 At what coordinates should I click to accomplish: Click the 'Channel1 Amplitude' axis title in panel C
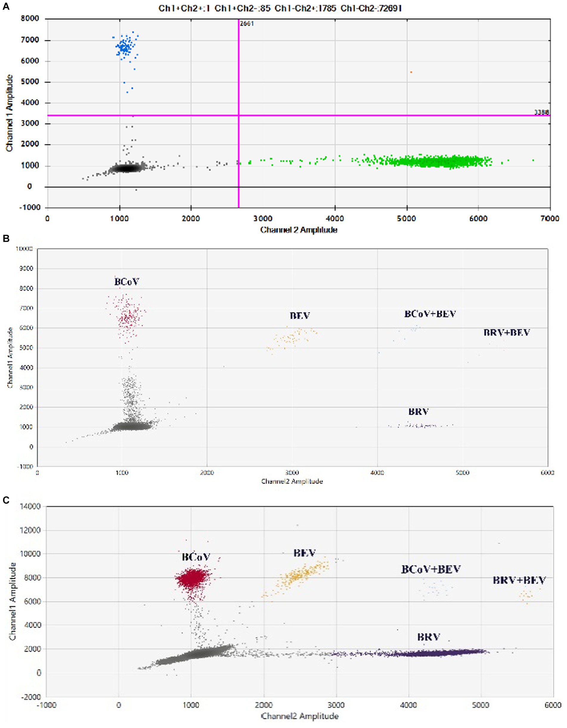click(x=13, y=601)
